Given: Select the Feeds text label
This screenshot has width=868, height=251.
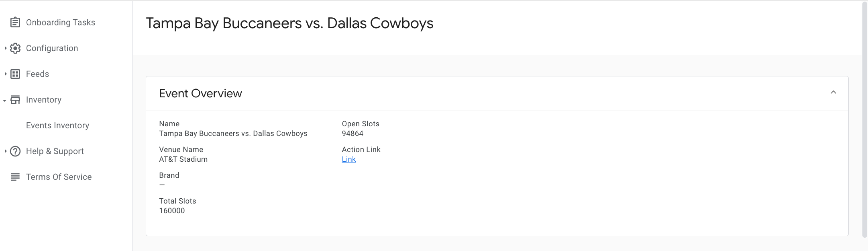Looking at the screenshot, I should point(37,74).
